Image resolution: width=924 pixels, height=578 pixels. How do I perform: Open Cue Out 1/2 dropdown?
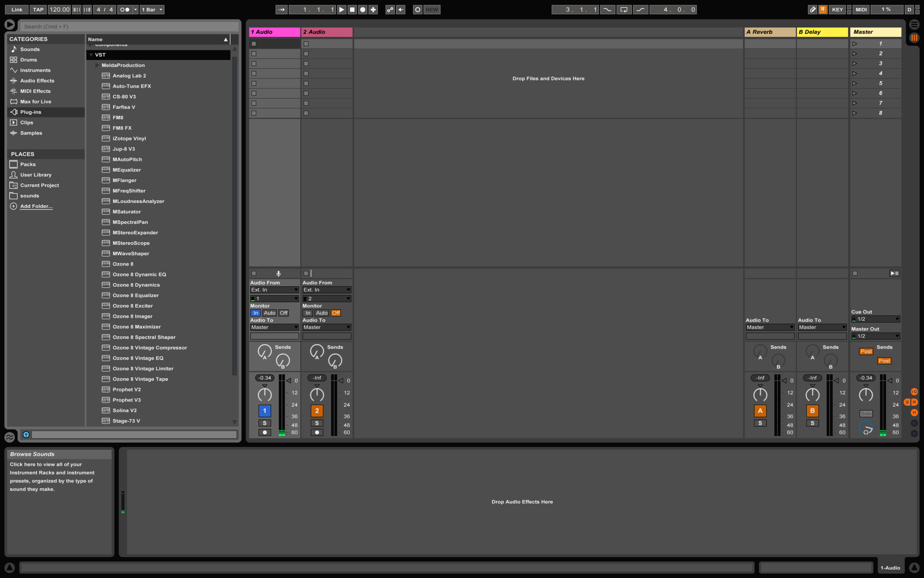coord(876,319)
